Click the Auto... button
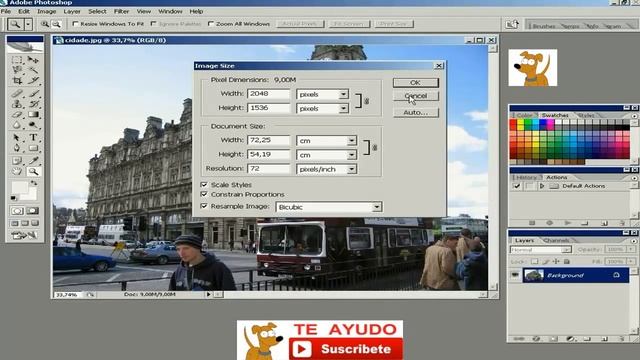The height and width of the screenshot is (360, 640). click(416, 112)
